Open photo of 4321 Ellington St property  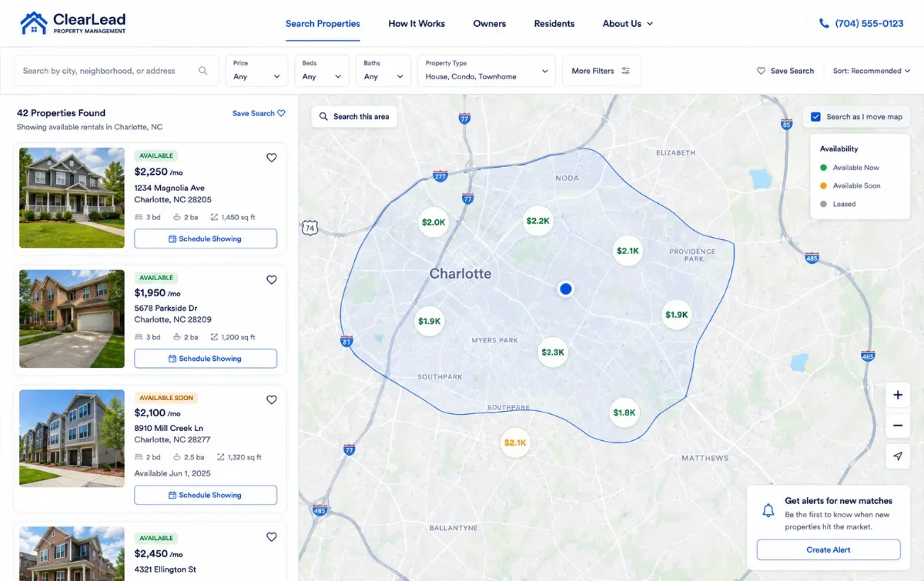tap(72, 553)
